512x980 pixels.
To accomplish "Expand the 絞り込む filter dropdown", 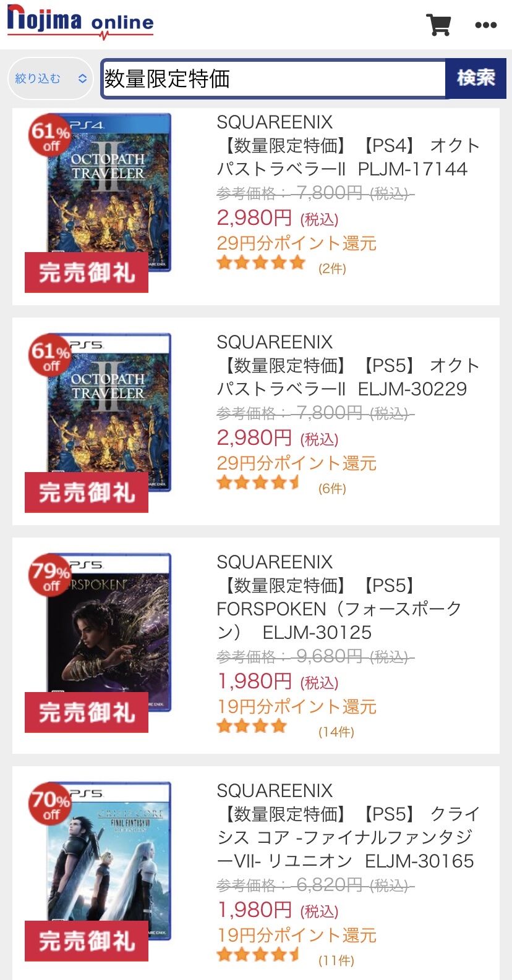I will 51,78.
